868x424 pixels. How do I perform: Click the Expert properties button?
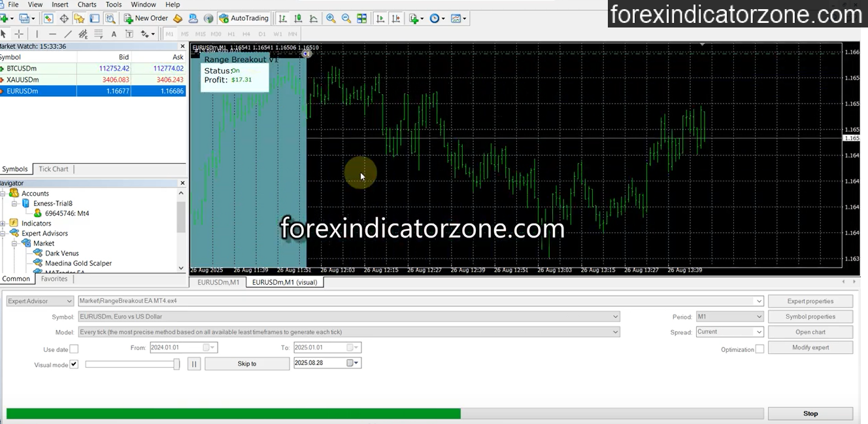(x=810, y=301)
